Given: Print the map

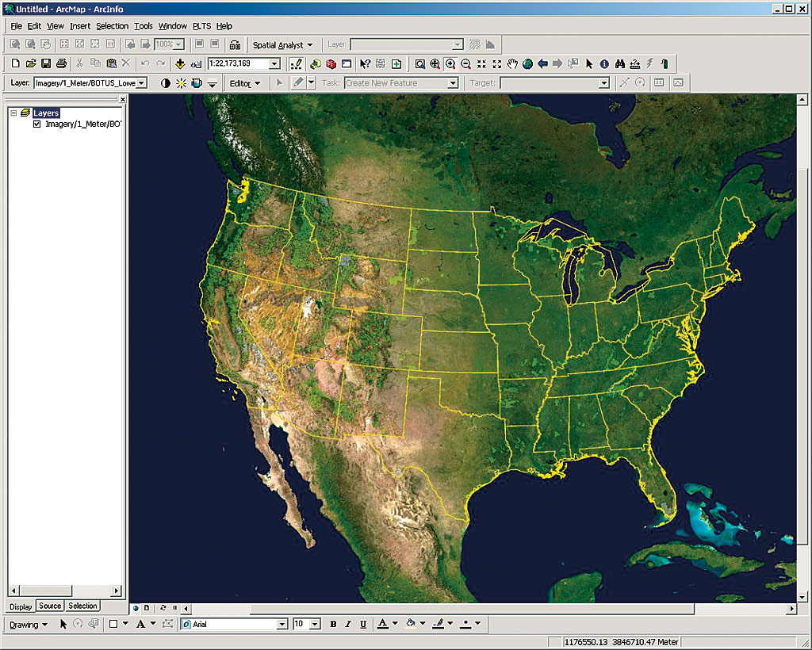Looking at the screenshot, I should click(61, 63).
